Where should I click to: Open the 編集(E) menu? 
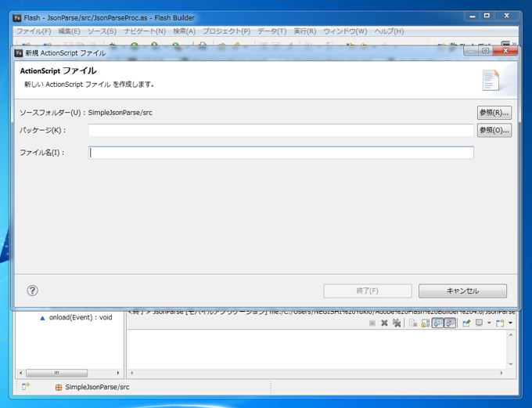69,31
